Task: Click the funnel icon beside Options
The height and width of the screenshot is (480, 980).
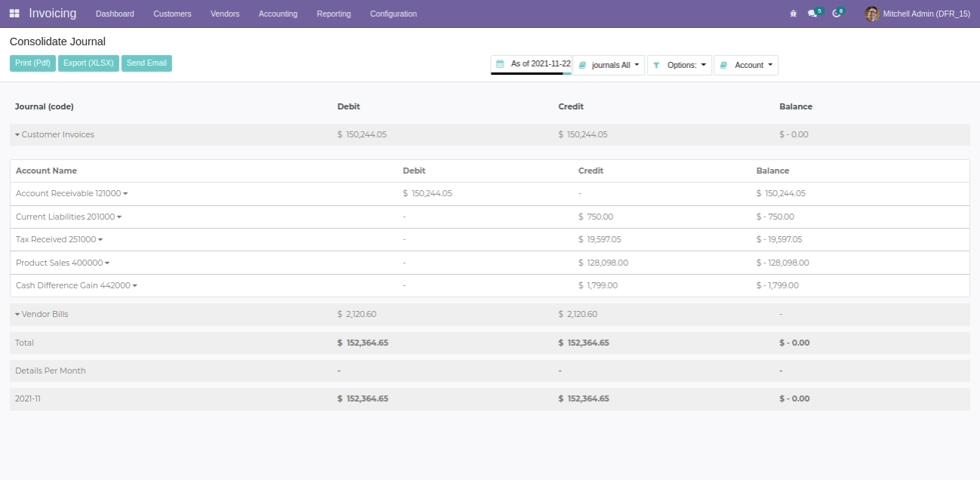Action: (x=656, y=66)
